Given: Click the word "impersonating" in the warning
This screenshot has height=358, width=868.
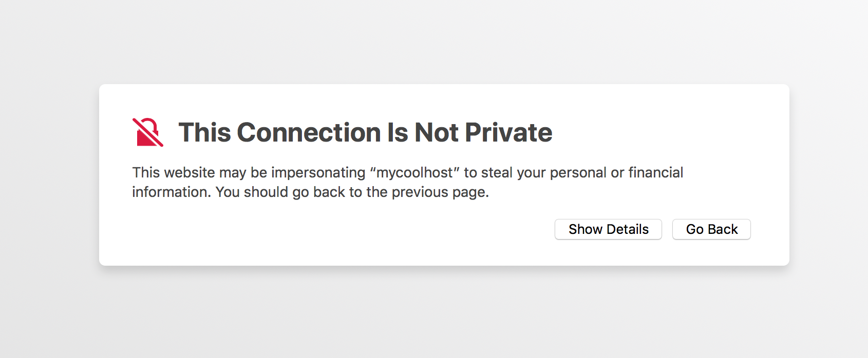Looking at the screenshot, I should coord(318,173).
